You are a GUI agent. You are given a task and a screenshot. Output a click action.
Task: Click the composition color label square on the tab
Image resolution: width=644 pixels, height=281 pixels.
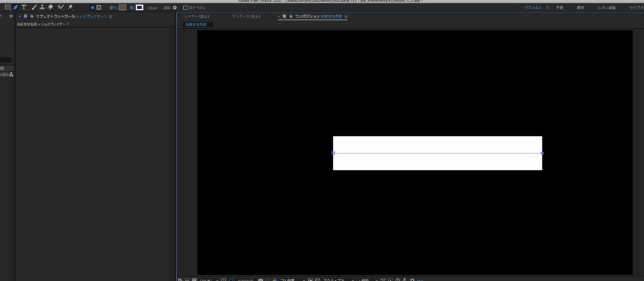[285, 16]
